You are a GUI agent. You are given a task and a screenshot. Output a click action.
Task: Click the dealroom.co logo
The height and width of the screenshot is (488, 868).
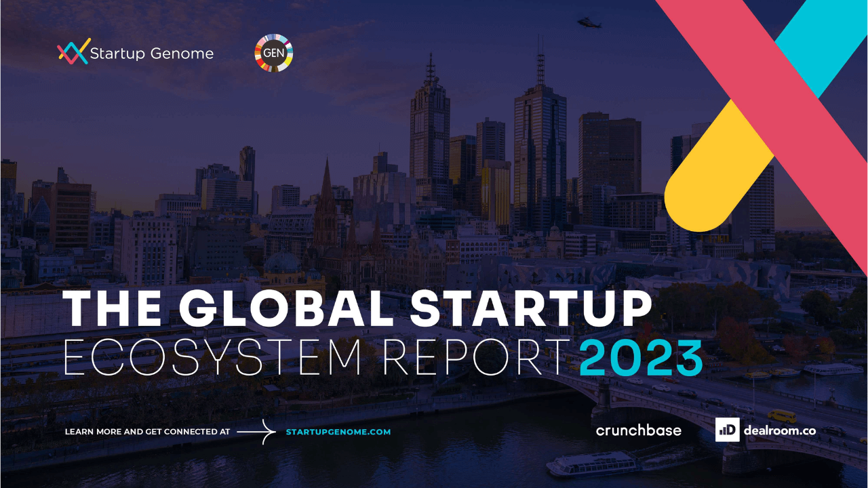tap(766, 430)
